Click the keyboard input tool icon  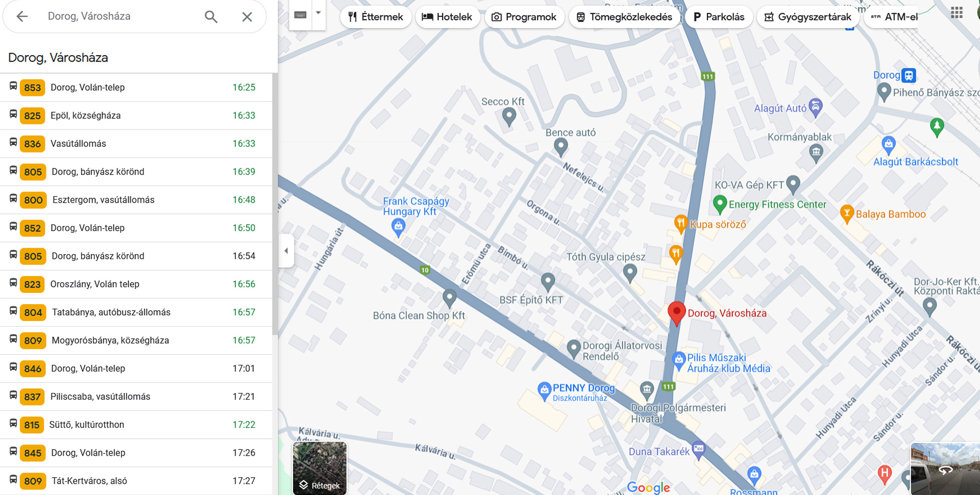coord(300,15)
